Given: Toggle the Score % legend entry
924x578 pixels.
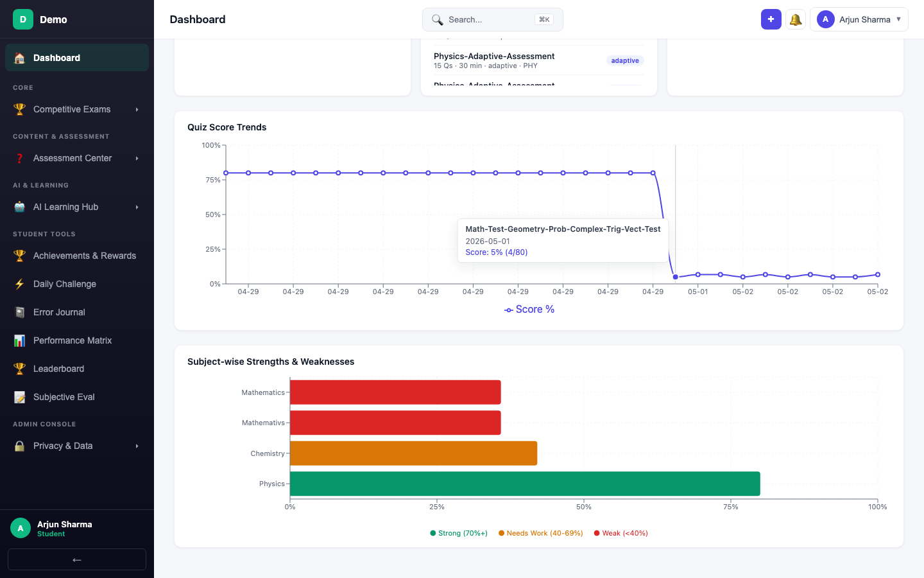Looking at the screenshot, I should tap(529, 310).
